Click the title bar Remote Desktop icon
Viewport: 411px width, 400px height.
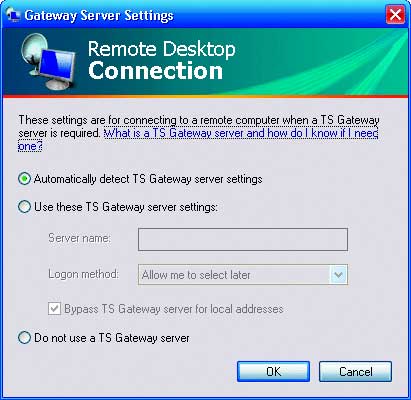click(x=13, y=15)
